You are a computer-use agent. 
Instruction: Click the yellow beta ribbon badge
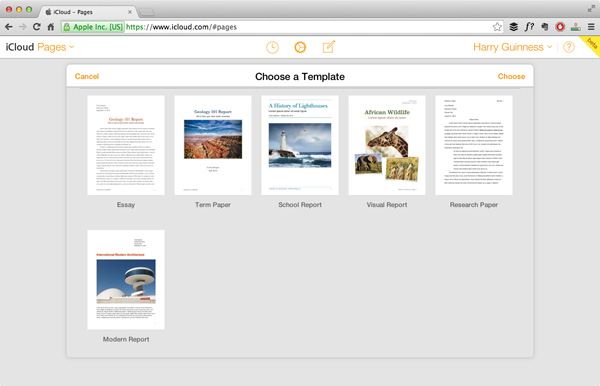591,46
